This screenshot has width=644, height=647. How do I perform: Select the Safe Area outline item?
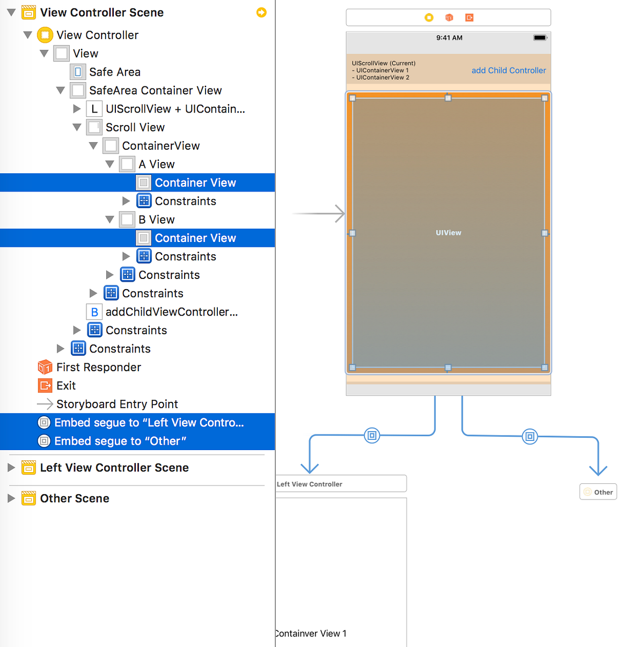[113, 71]
